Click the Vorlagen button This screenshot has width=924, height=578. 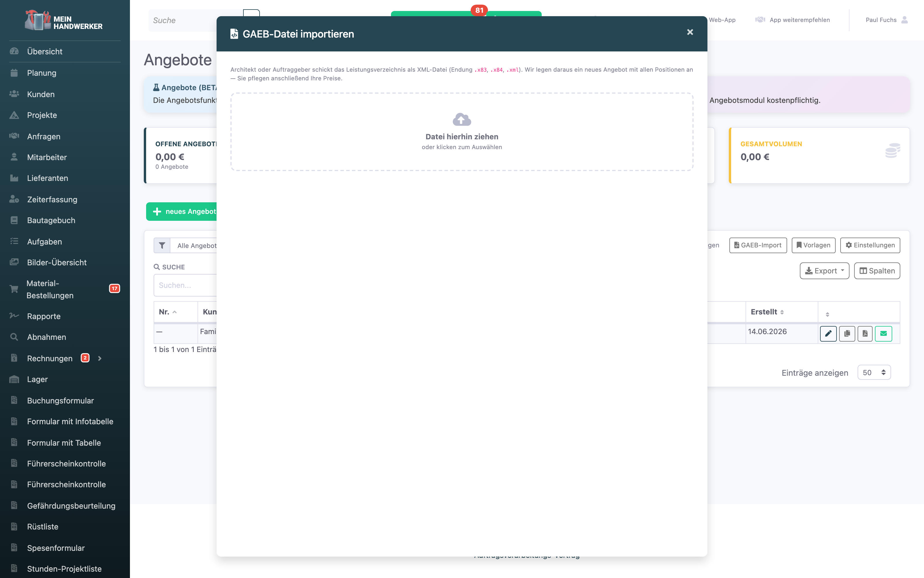(813, 245)
